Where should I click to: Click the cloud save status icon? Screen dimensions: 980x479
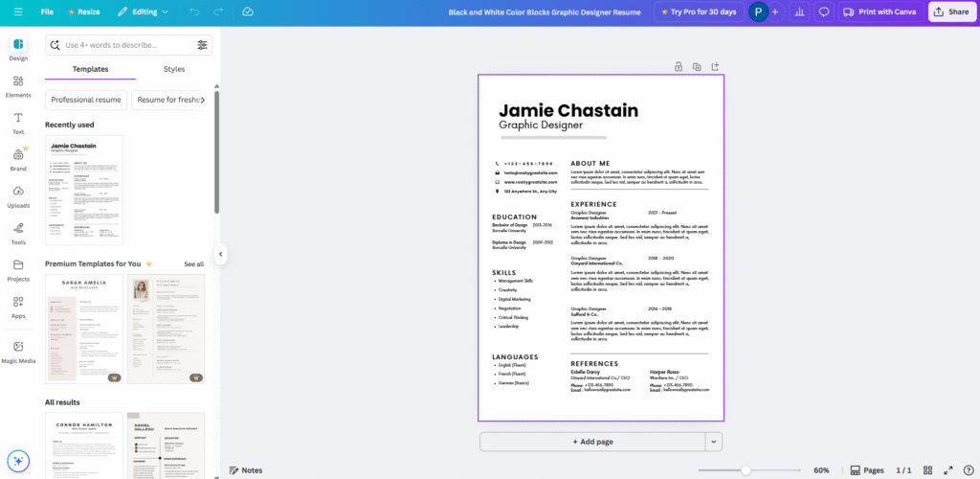(x=248, y=11)
